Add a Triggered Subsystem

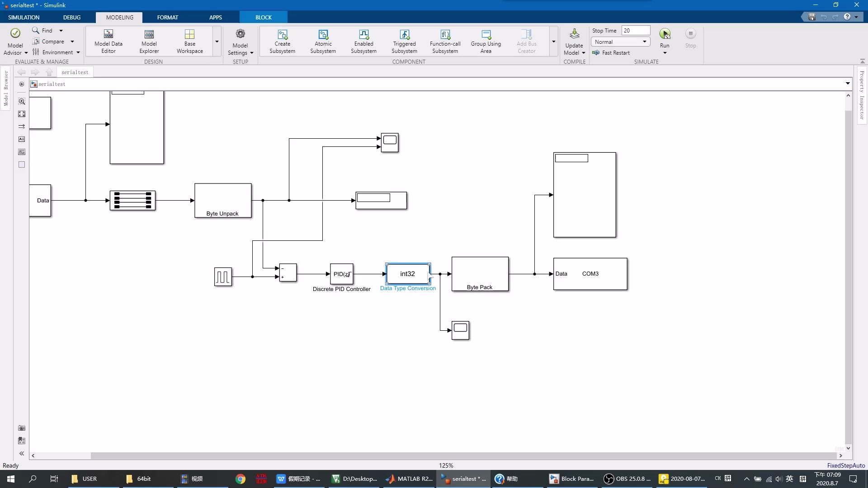pyautogui.click(x=404, y=41)
